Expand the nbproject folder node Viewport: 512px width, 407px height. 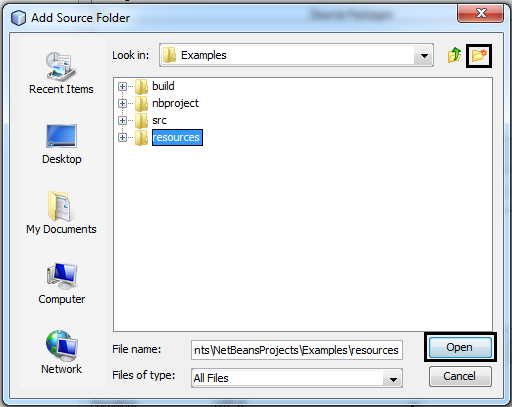(122, 104)
